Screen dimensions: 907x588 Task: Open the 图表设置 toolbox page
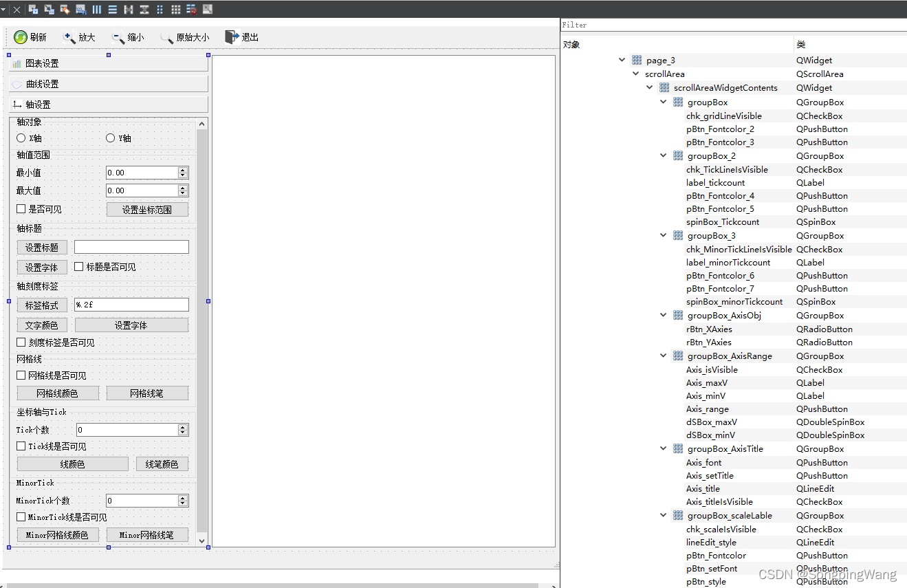pos(109,63)
